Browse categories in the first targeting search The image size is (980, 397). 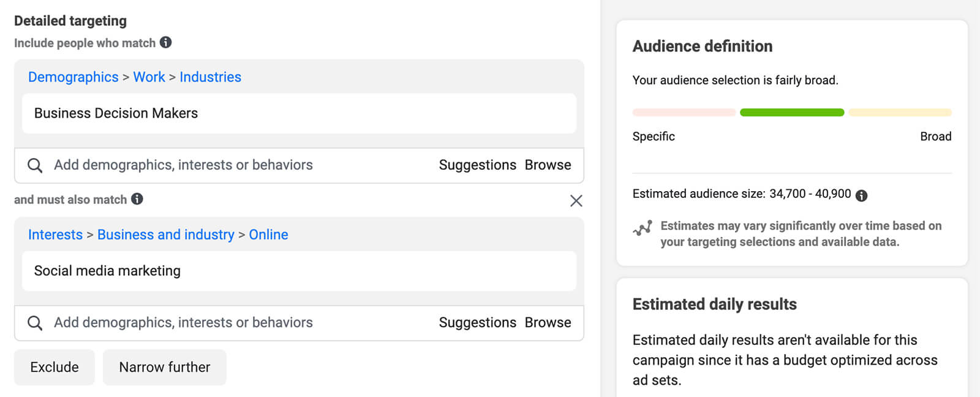[x=548, y=165]
